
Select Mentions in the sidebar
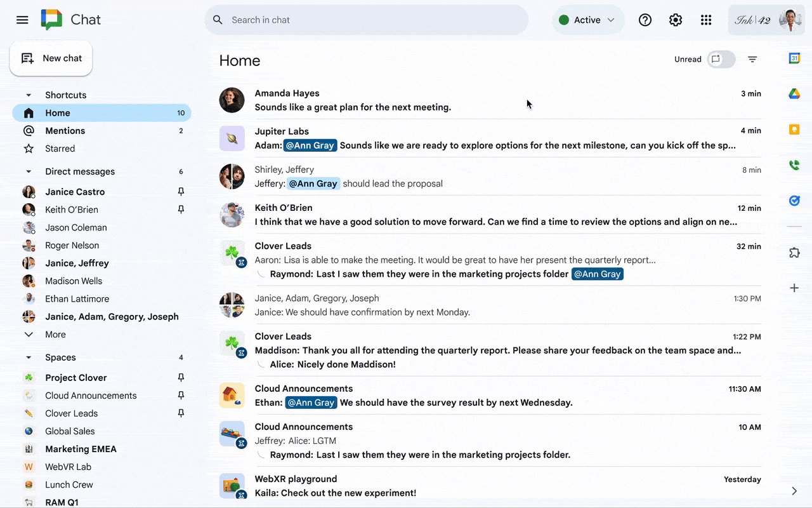[x=65, y=131]
